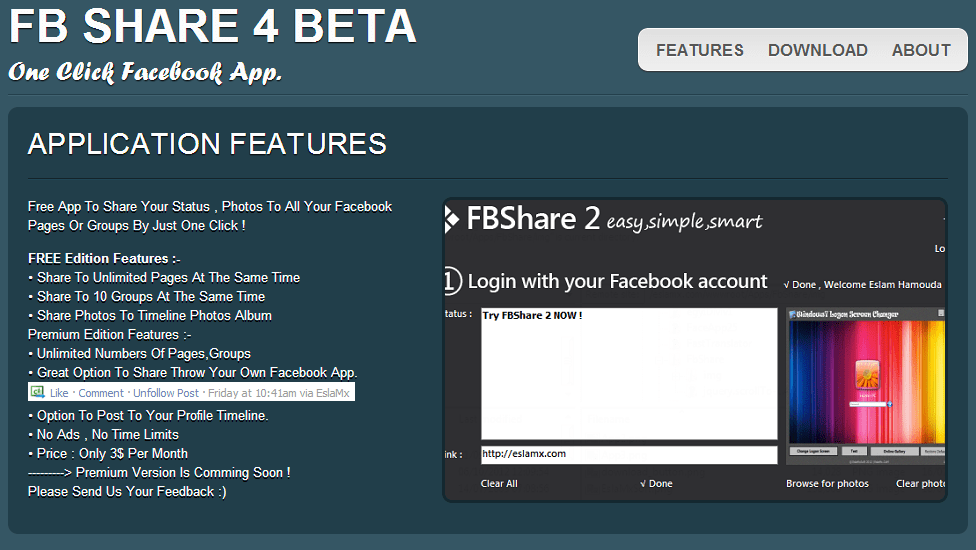Click Login with your Facebook account text
976x550 pixels.
pos(617,281)
